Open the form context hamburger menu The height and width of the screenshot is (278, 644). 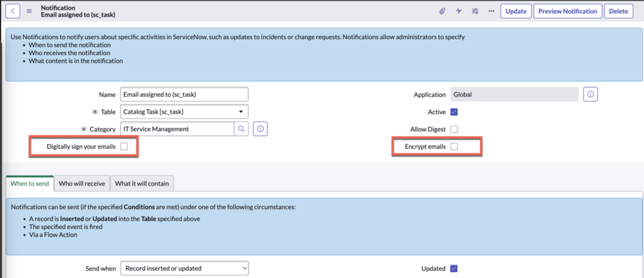[x=29, y=11]
